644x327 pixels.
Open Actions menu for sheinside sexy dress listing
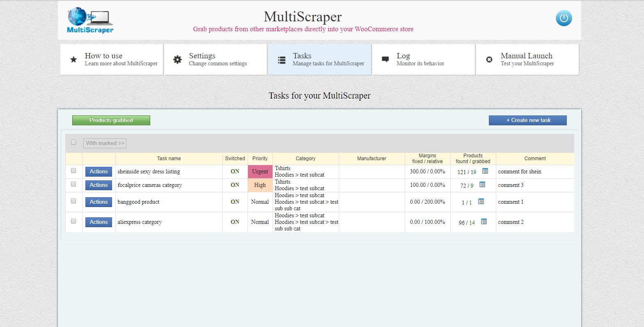[99, 172]
